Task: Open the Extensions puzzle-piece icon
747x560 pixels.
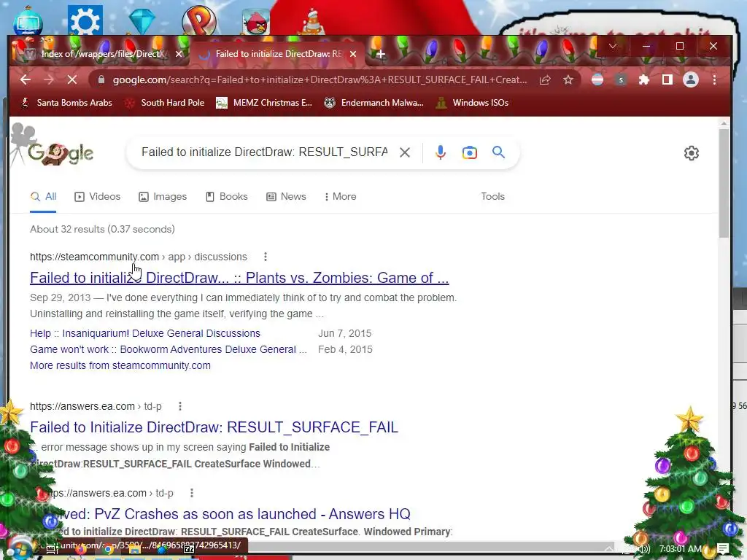Action: click(643, 79)
